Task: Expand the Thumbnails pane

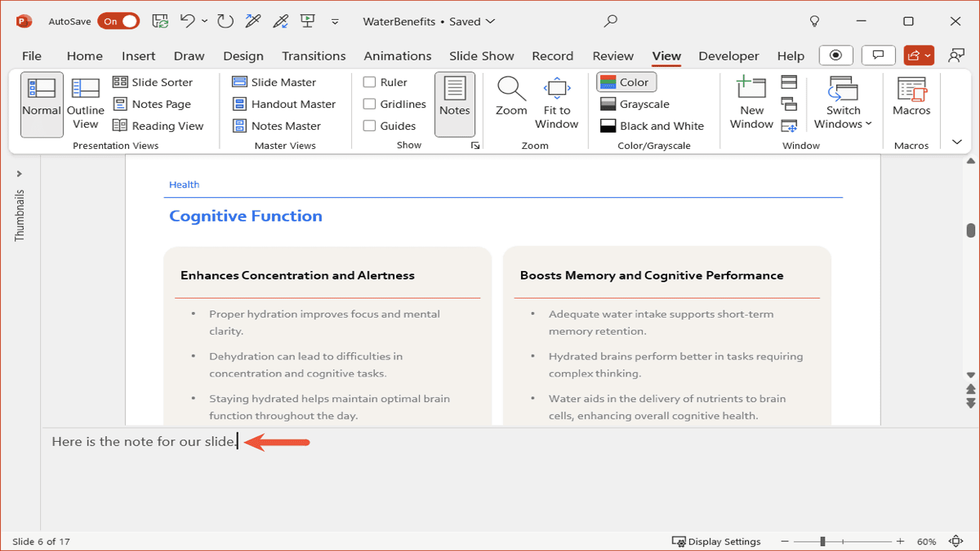Action: (19, 174)
